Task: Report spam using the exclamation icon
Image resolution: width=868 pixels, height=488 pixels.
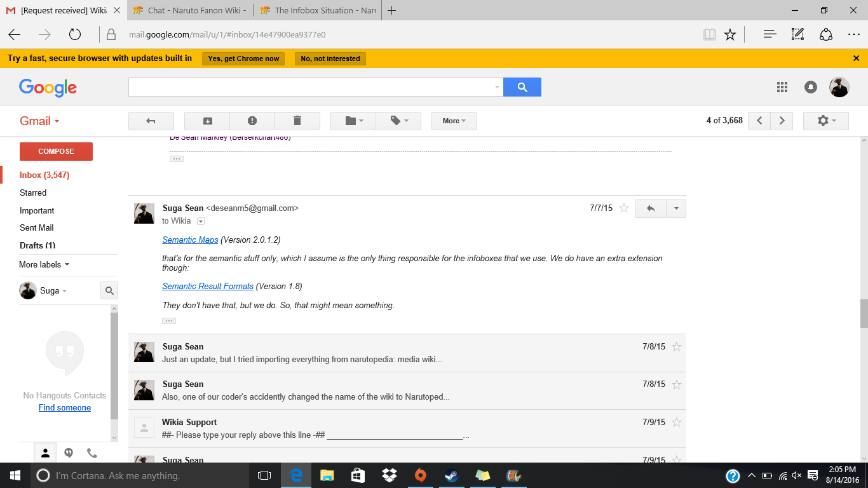Action: click(x=252, y=121)
